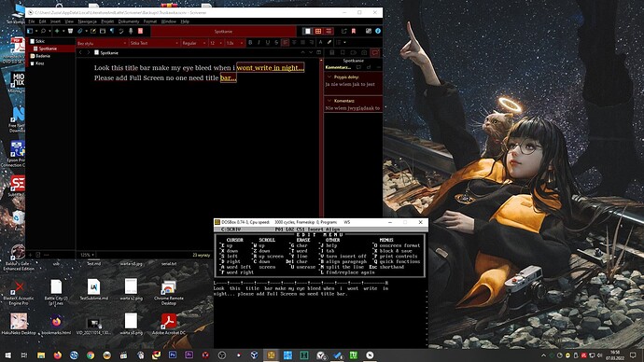
Task: Open Firefox from the Windows taskbar
Action: [x=58, y=355]
